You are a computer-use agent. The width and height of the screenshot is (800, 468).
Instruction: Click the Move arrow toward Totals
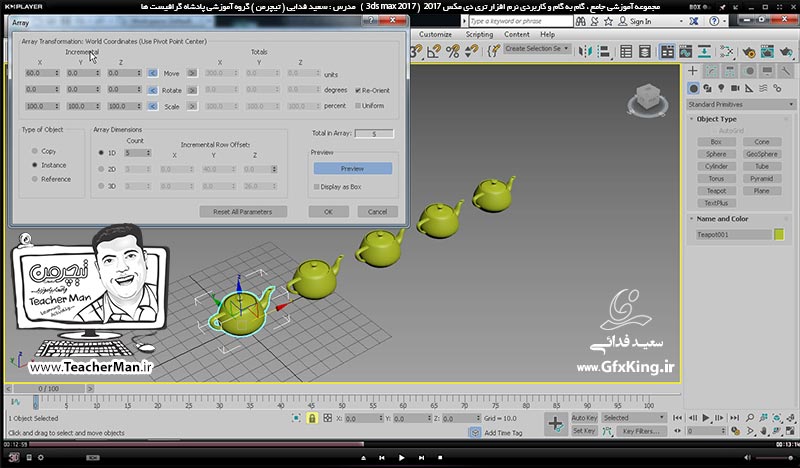[192, 73]
